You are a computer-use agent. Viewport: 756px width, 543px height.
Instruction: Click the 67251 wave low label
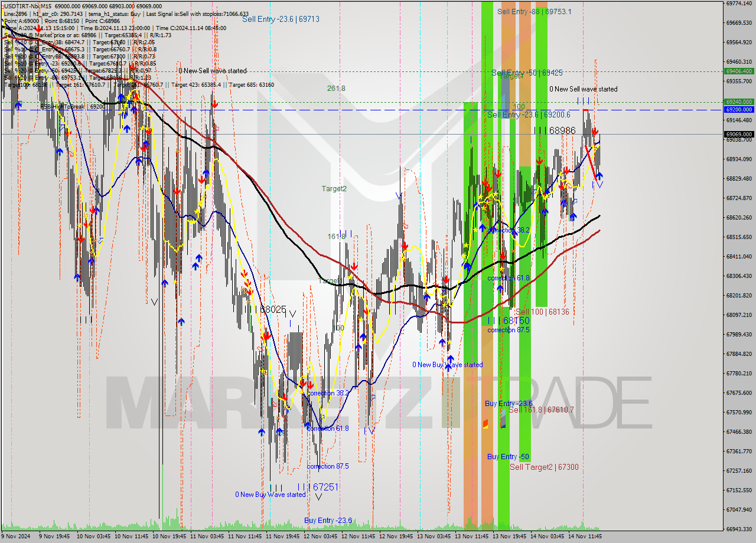coord(325,487)
